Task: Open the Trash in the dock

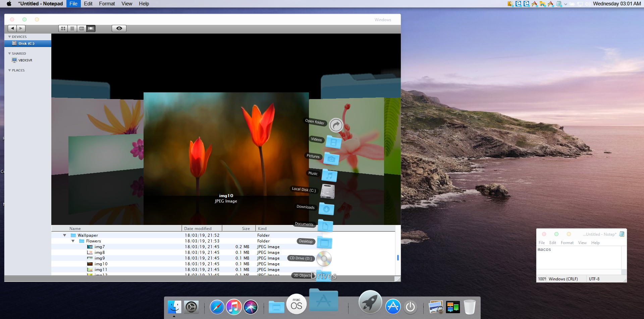Action: coord(470,307)
